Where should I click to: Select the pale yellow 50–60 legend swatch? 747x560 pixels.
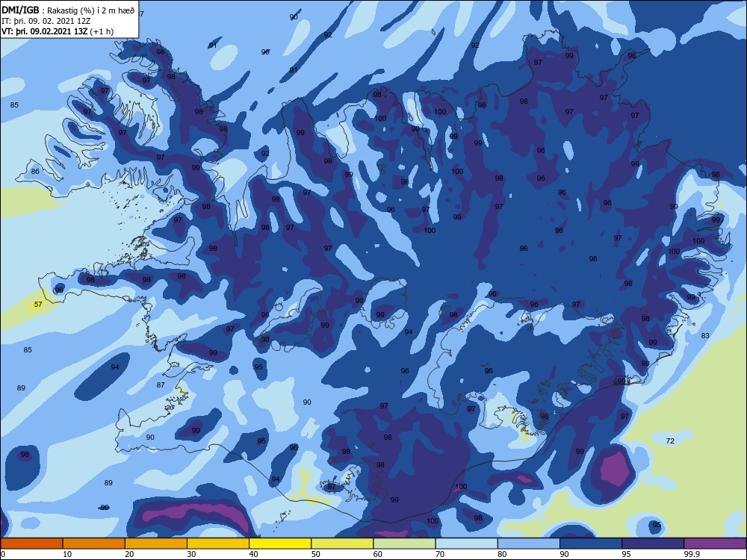tap(342, 544)
